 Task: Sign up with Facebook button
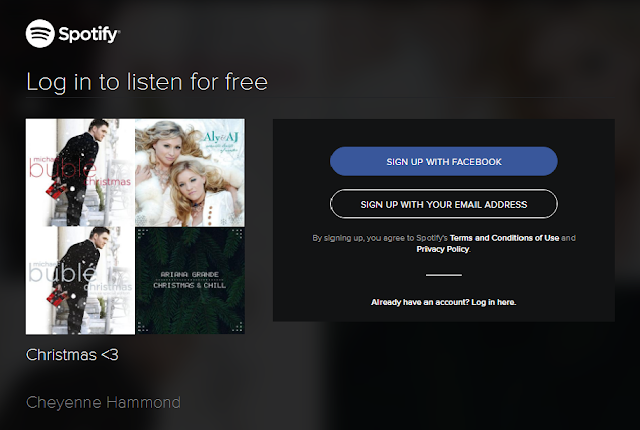[x=444, y=162]
